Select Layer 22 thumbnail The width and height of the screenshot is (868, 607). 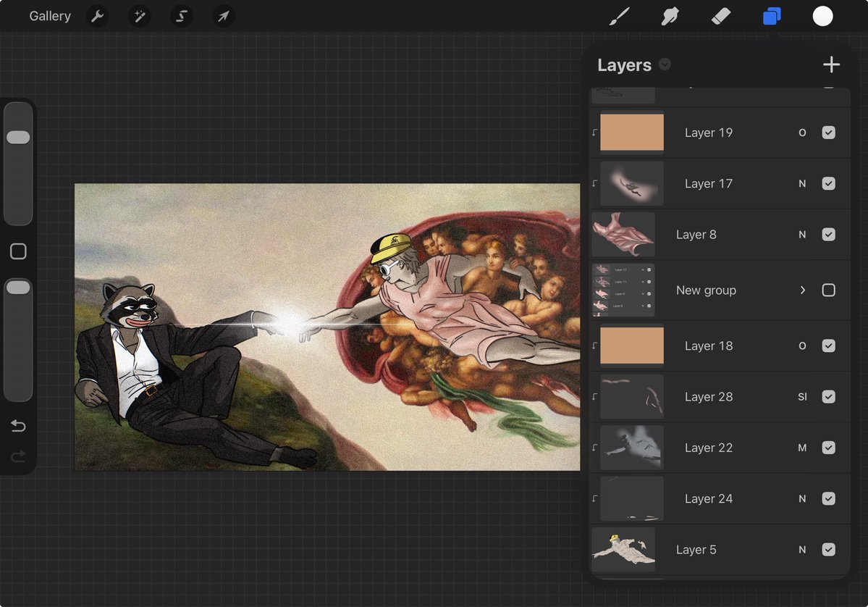[631, 448]
